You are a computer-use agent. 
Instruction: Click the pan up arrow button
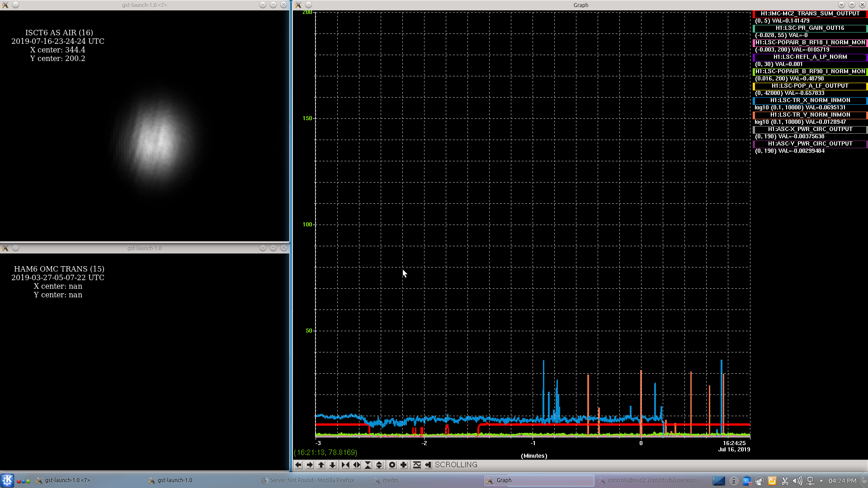[321, 465]
